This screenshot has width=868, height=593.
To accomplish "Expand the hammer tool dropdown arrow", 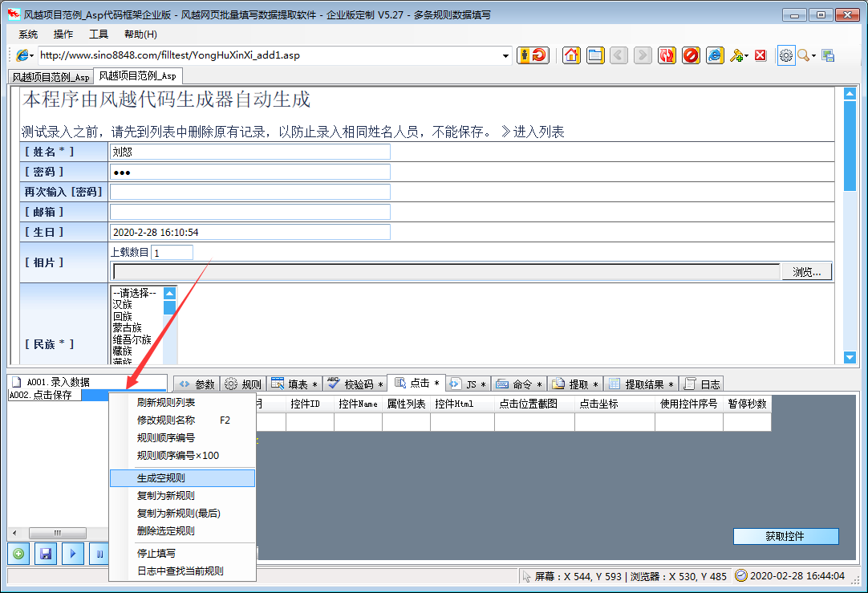I will tap(746, 56).
